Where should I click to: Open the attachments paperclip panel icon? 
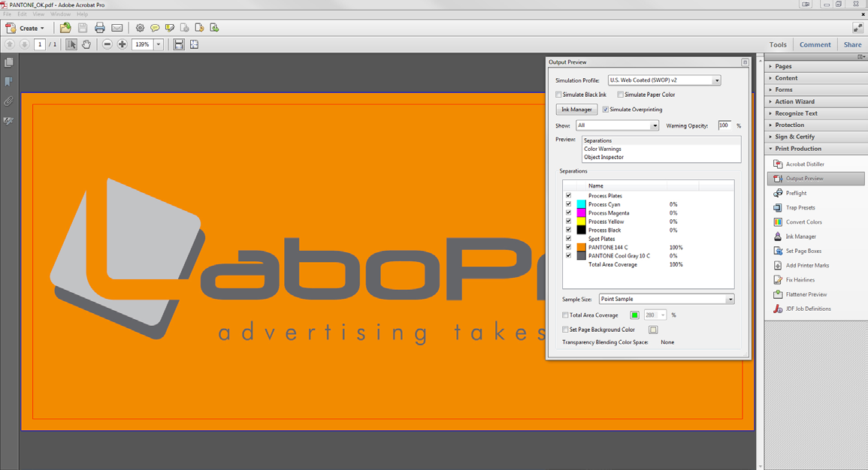pos(9,101)
